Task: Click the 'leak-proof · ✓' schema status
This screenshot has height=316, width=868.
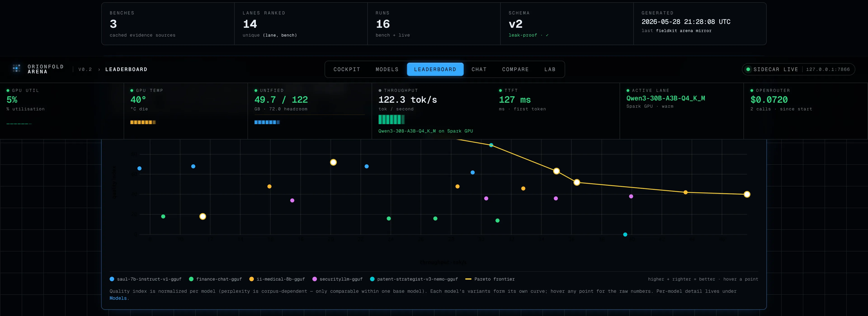Action: click(x=528, y=35)
